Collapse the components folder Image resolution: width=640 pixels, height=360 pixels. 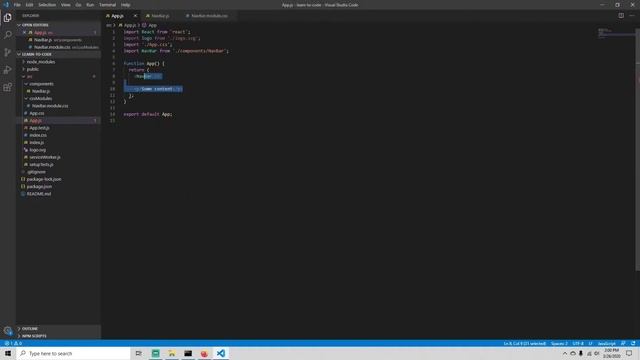click(x=41, y=84)
